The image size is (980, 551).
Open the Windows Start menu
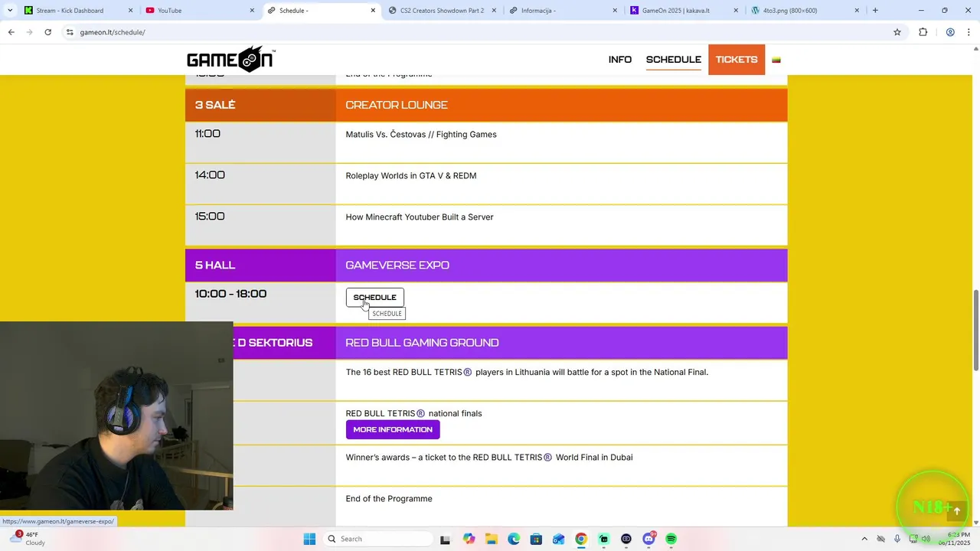(x=309, y=539)
